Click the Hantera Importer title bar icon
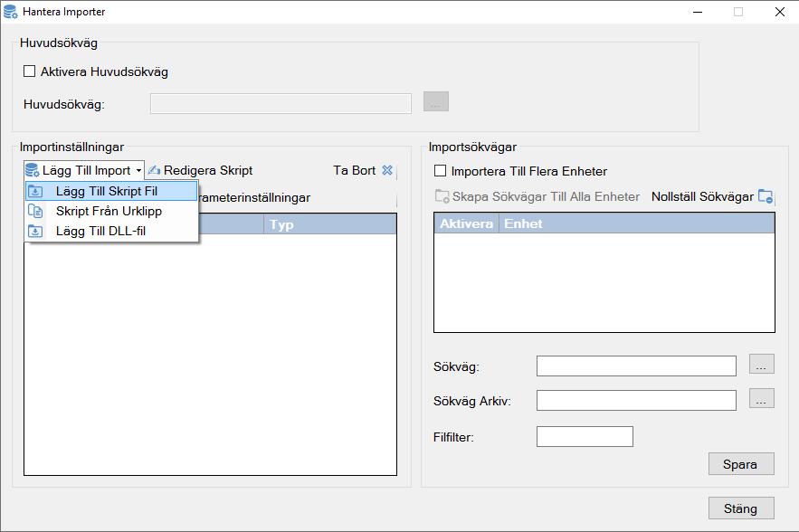 11,11
